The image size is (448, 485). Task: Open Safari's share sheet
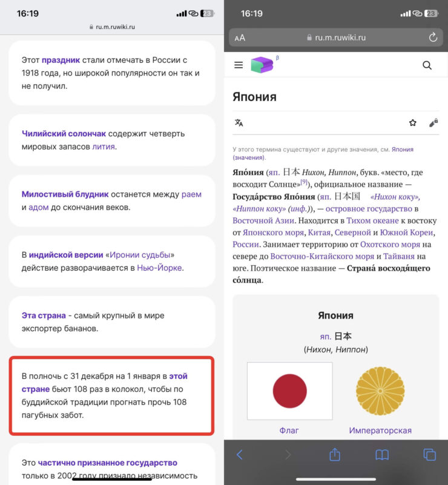[x=334, y=454]
